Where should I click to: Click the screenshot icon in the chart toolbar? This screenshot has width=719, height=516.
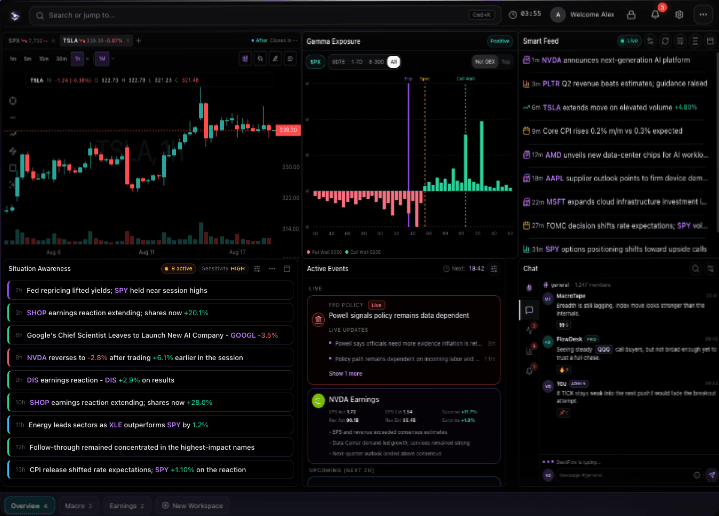(290, 59)
